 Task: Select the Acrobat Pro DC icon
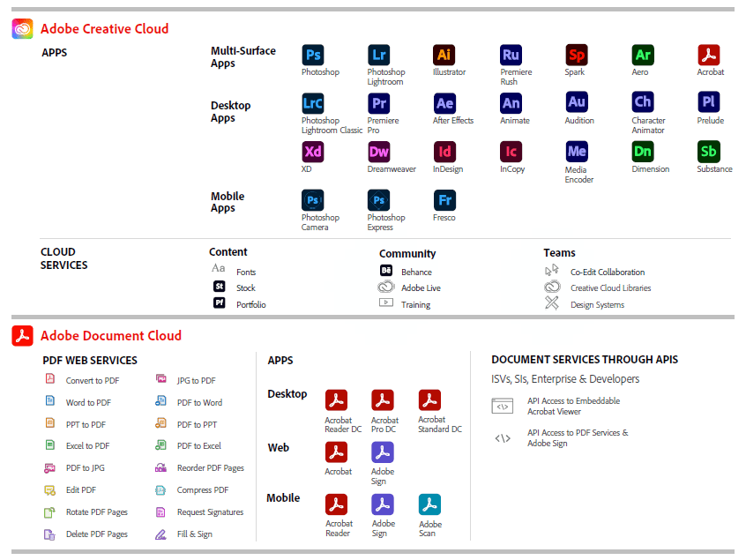383,400
